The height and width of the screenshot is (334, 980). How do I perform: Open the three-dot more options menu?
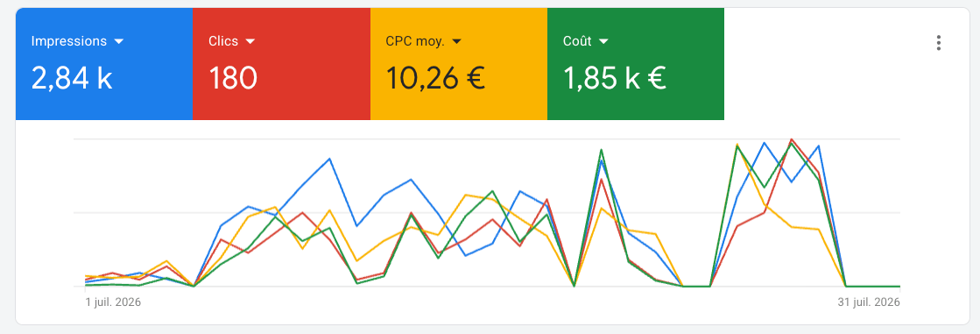(x=938, y=43)
